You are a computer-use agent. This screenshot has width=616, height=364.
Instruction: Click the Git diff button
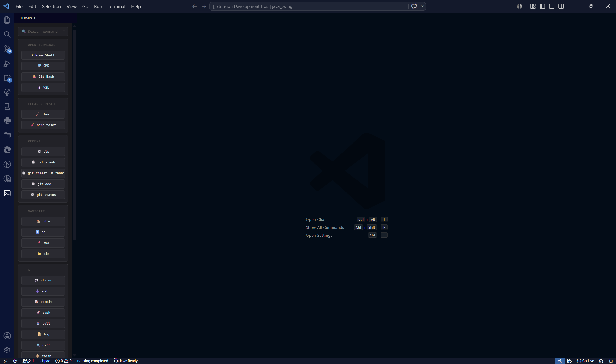coord(43,345)
